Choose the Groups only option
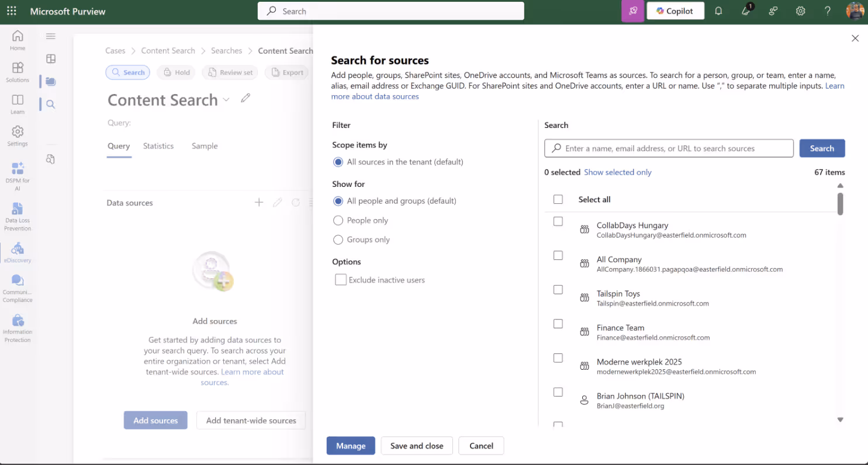868x465 pixels. pyautogui.click(x=338, y=240)
